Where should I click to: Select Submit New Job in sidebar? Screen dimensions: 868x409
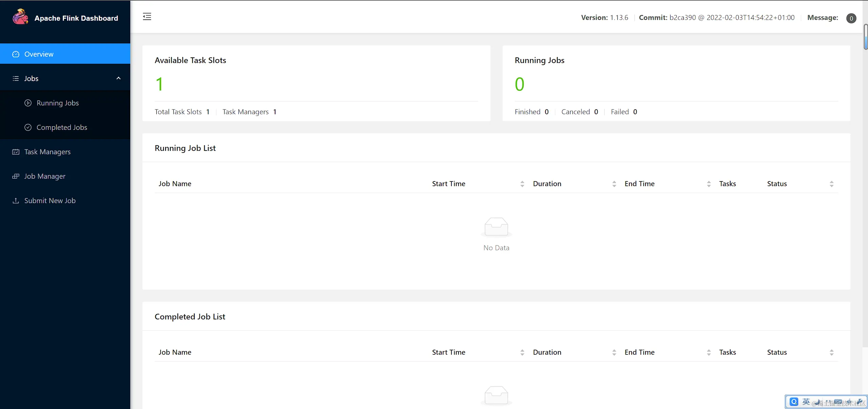pos(50,201)
